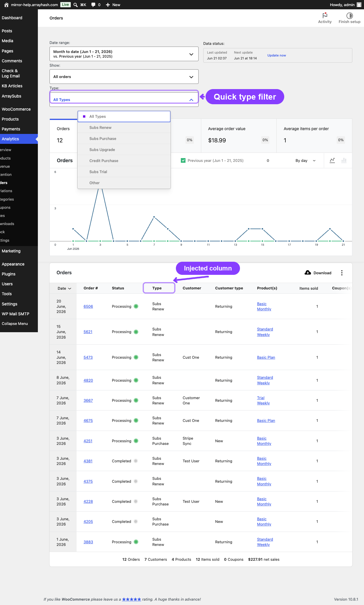This screenshot has height=605, width=364.
Task: Switch to bar chart view icon
Action: point(344,160)
